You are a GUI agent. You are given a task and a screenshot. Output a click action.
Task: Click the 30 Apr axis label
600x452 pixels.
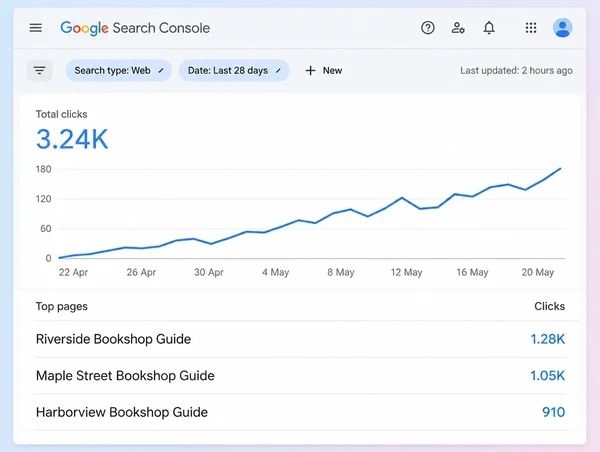[209, 272]
